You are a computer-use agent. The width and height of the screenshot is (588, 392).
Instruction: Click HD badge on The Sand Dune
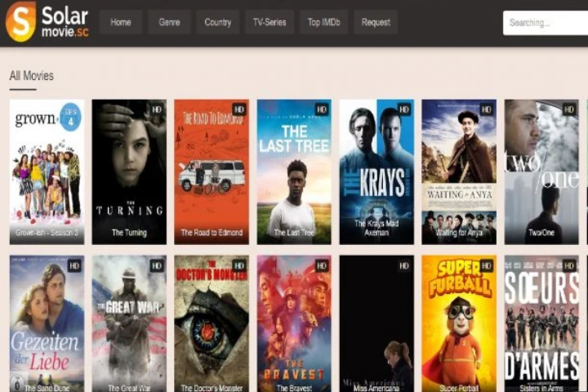(74, 266)
